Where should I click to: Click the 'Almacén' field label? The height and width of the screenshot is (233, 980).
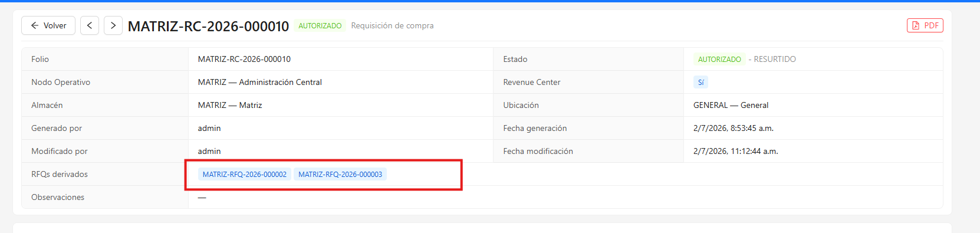tap(47, 105)
